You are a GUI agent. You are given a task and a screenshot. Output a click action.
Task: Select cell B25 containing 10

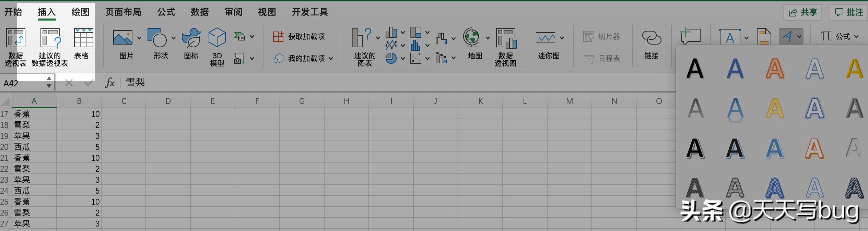79,202
